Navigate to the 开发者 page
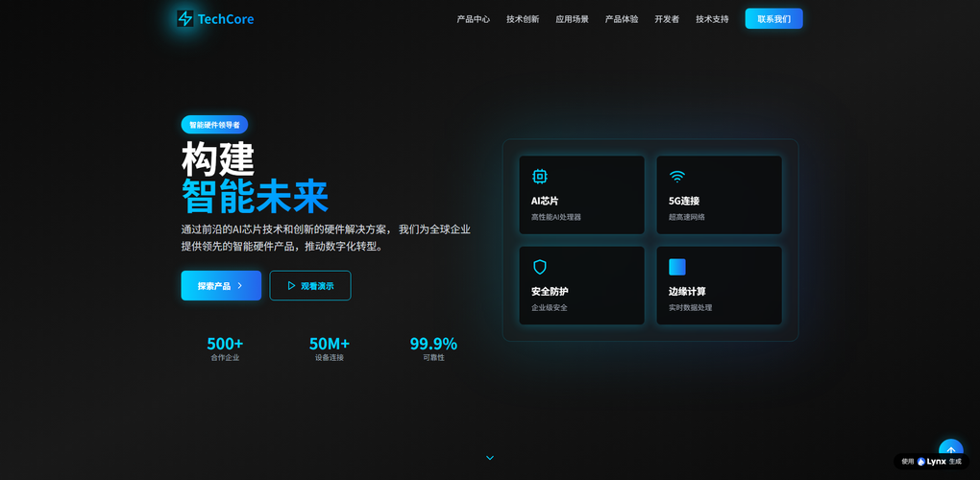Viewport: 980px width, 480px height. 667,19
